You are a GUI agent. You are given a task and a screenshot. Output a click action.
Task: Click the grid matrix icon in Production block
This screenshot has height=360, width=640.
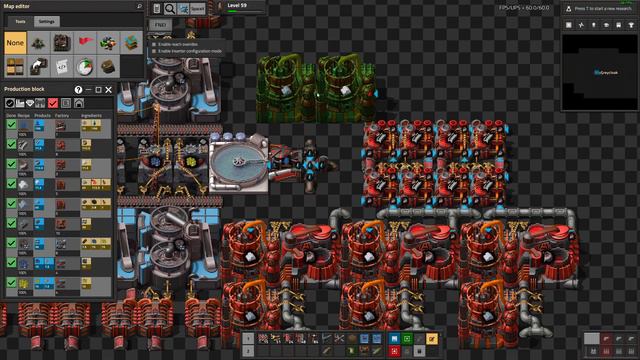(40, 103)
